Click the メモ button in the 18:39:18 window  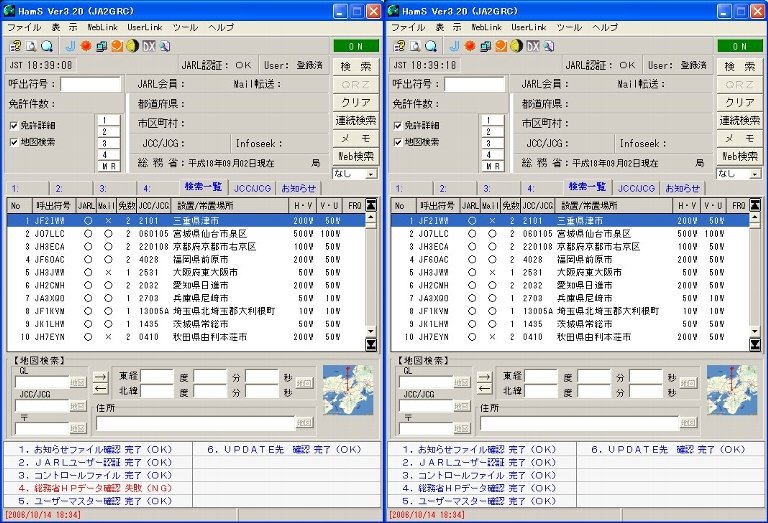(740, 139)
